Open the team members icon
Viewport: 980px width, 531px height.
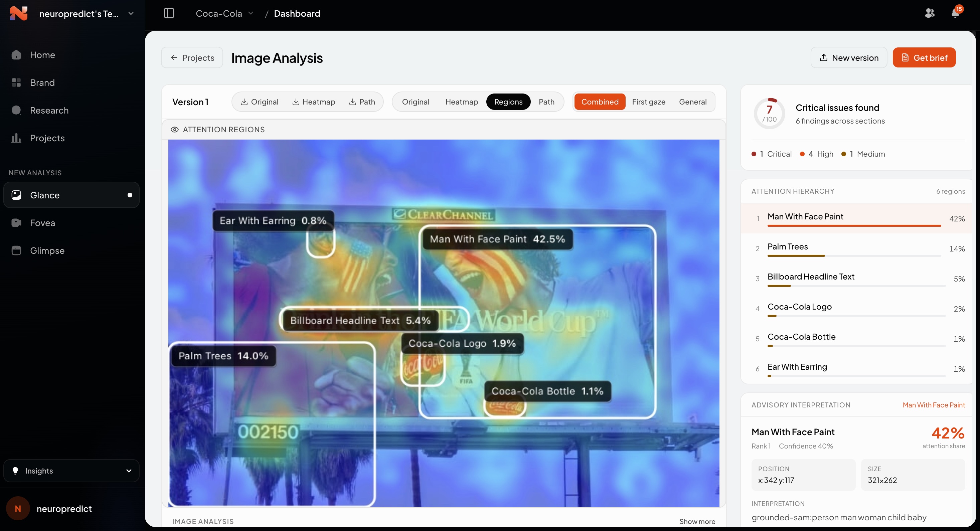pos(930,13)
